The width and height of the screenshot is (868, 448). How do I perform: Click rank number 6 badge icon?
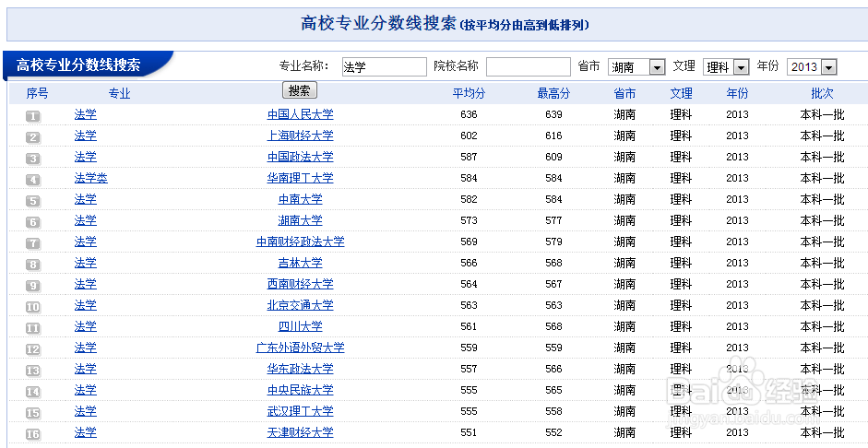point(33,222)
